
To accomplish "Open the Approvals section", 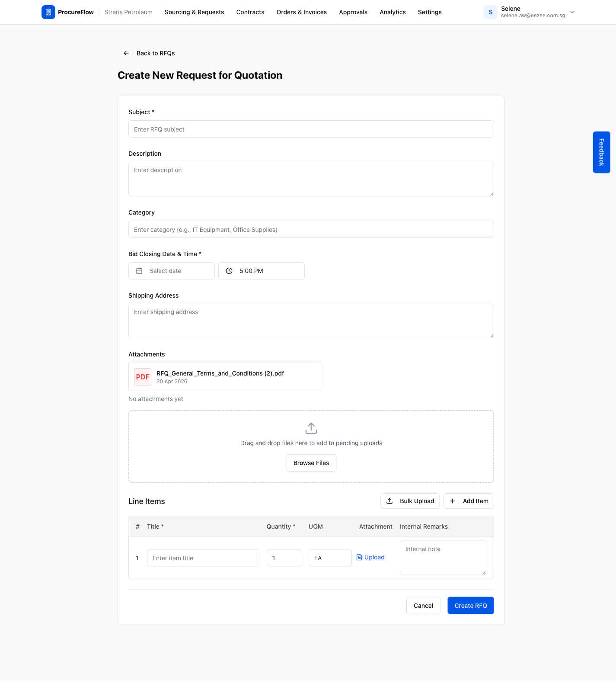I will click(353, 12).
